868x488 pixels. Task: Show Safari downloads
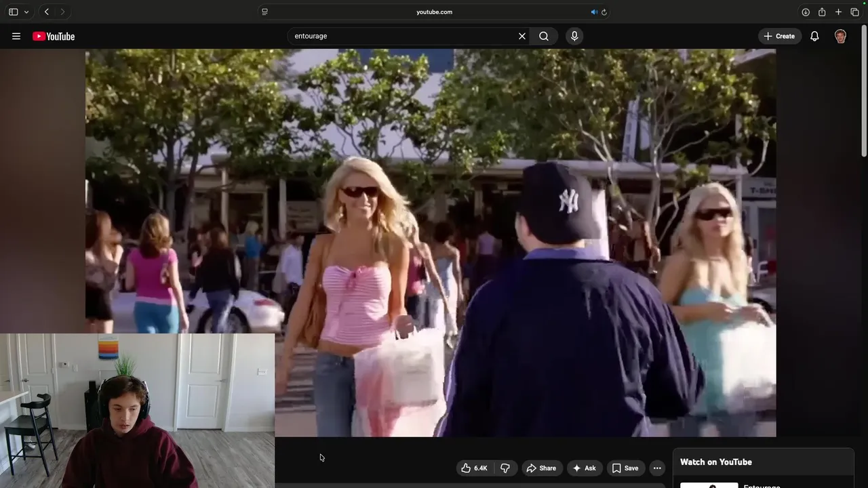tap(806, 12)
